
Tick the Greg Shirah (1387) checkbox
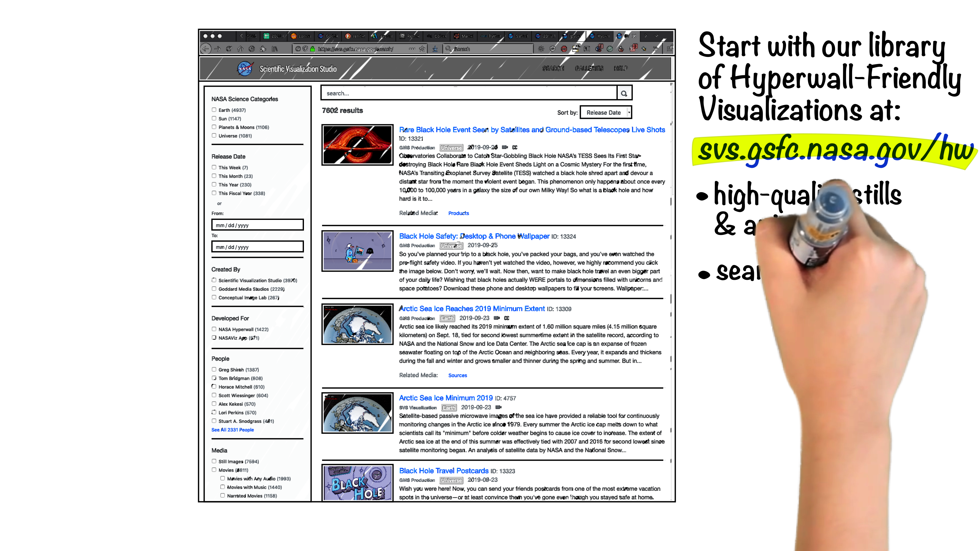[214, 369]
